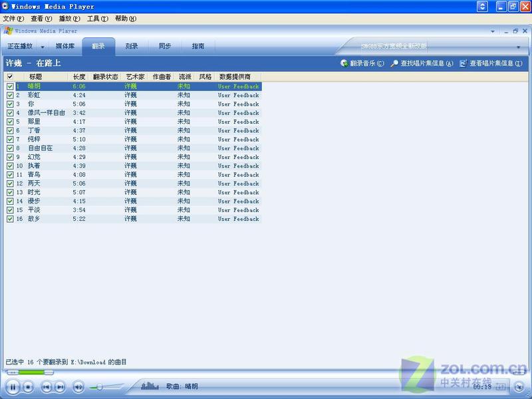The height and width of the screenshot is (399, 532).
Task: Open the 正在播放 dropdown arrow
Action: [43, 47]
